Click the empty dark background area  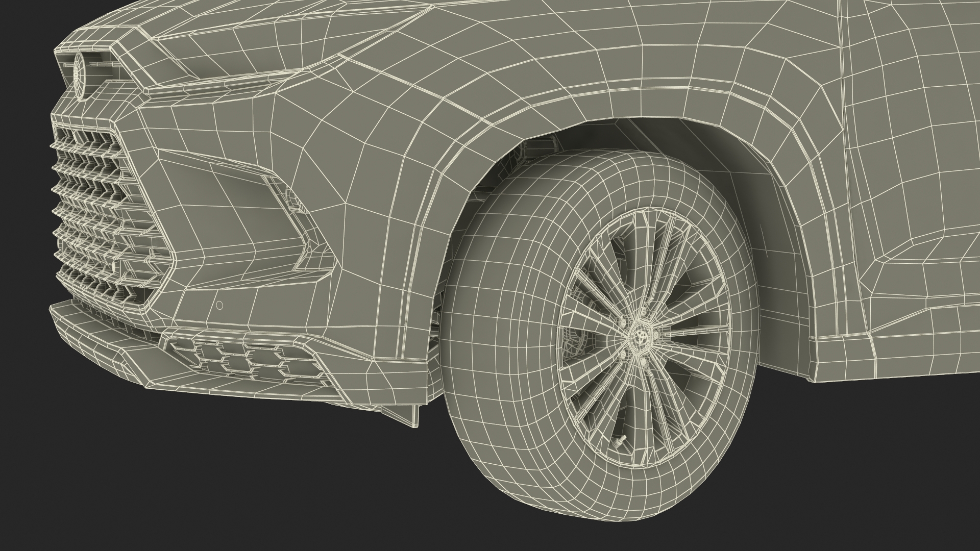[153, 485]
